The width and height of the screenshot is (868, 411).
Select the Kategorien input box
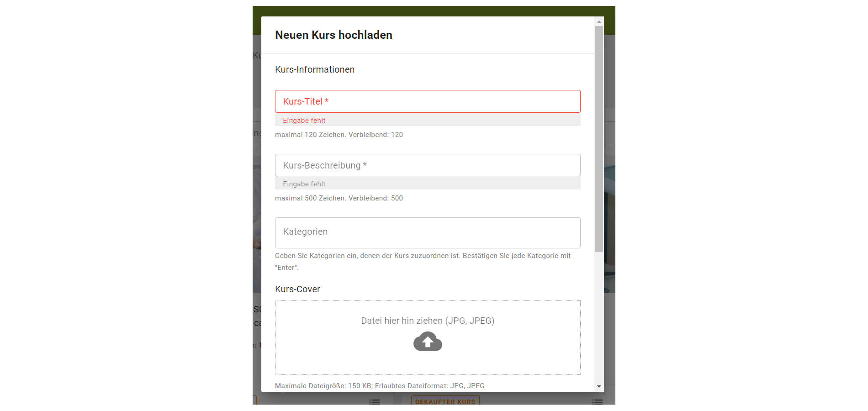(428, 232)
